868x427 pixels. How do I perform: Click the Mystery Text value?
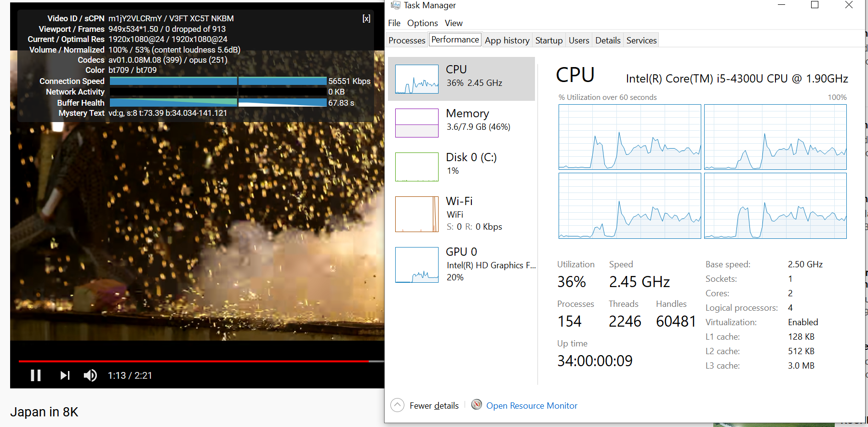point(168,113)
